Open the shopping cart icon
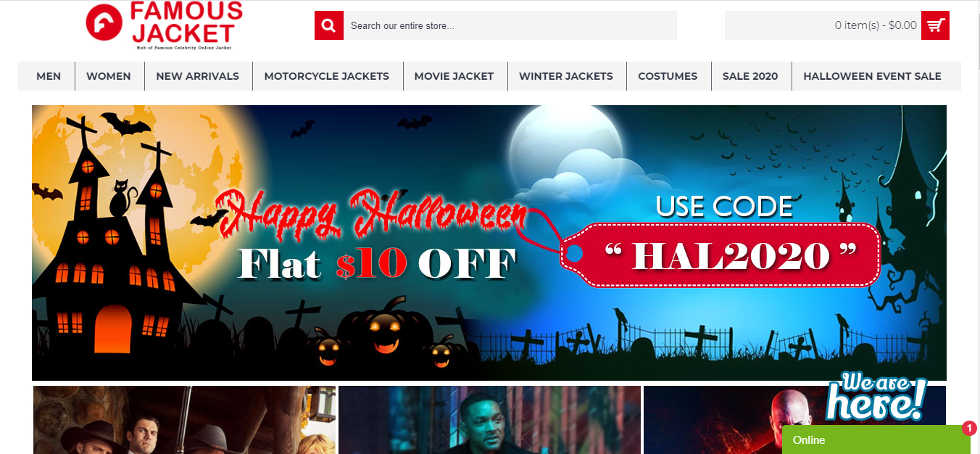 [935, 25]
